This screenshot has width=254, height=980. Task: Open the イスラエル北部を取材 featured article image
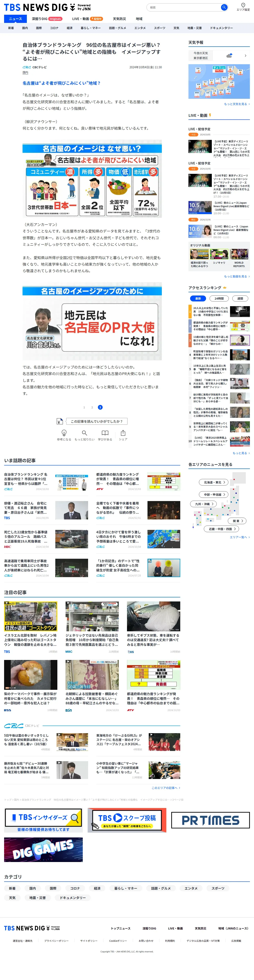click(x=31, y=616)
